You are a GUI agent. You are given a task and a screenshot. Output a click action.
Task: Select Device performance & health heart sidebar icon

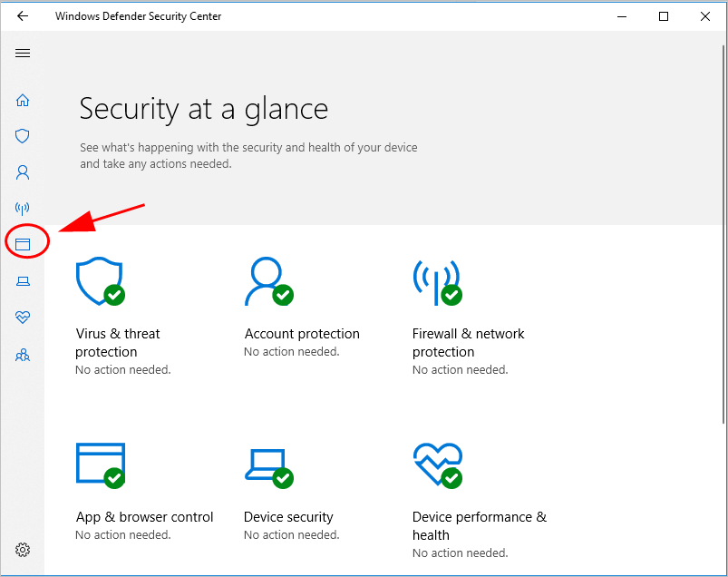(23, 318)
